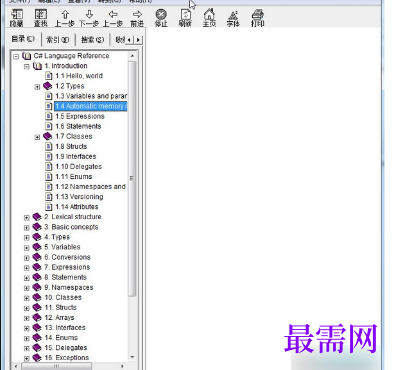Select the 14. Enums chapter label

(x=61, y=337)
